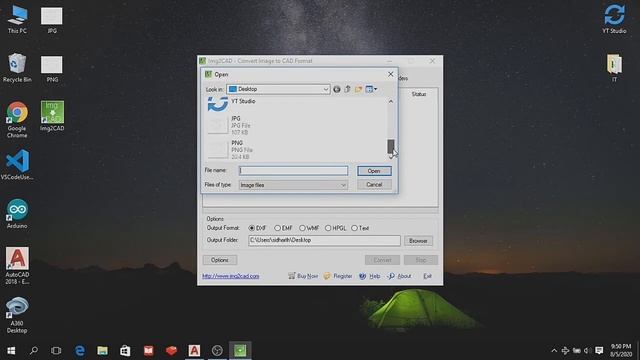Open Img2CAD desktop shortcut
640x360 pixels.
pos(52,116)
